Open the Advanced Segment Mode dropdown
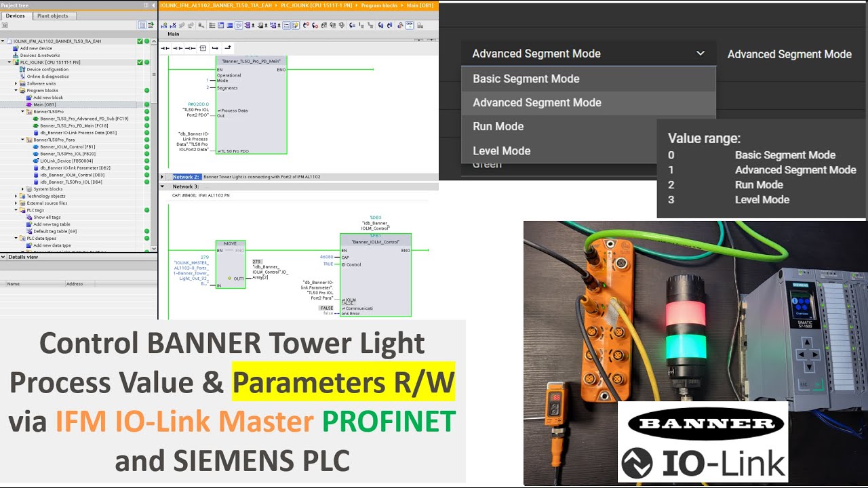 click(588, 54)
